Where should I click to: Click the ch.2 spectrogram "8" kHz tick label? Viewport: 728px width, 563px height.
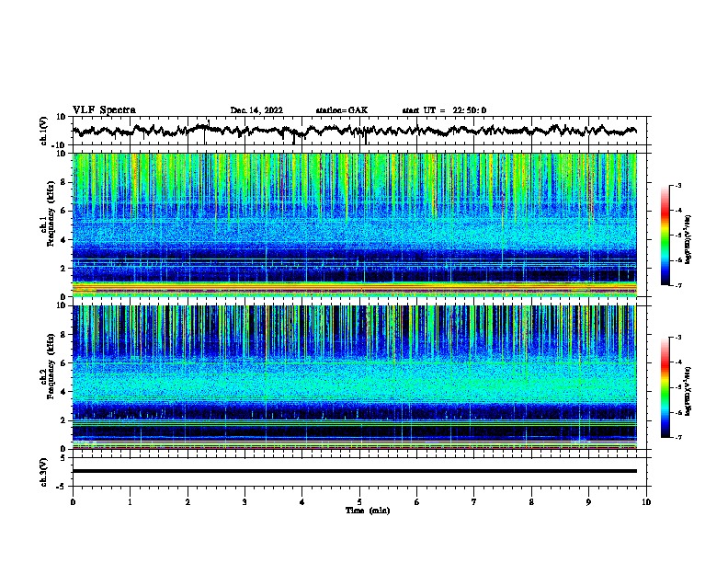tap(63, 335)
